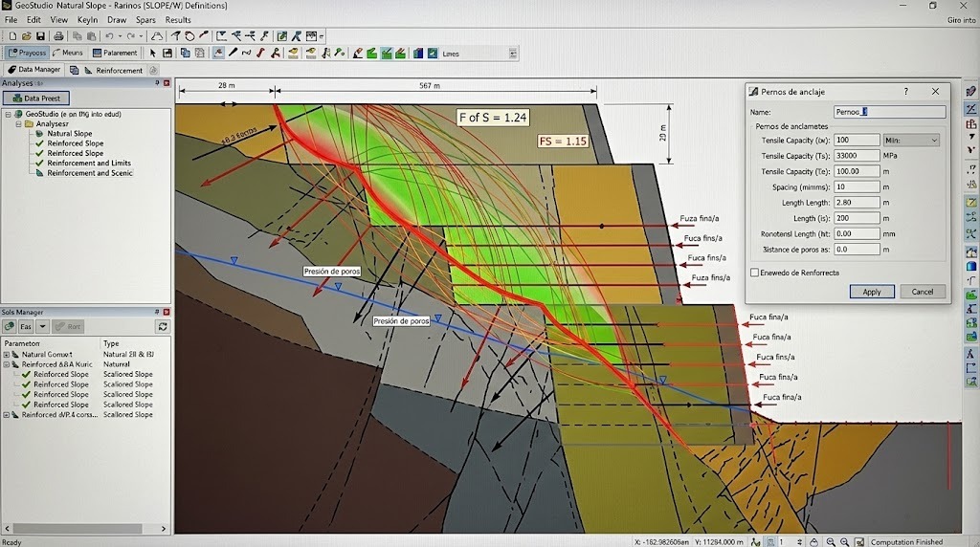Switch to the Data Manager tab
The image size is (980, 547).
click(34, 69)
